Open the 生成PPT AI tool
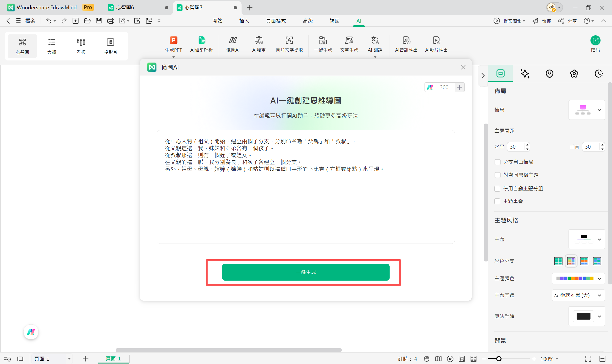Image resolution: width=612 pixels, height=364 pixels. pos(173,44)
